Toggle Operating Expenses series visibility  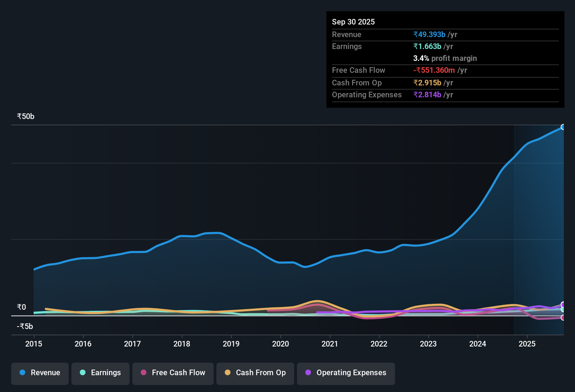pyautogui.click(x=346, y=373)
